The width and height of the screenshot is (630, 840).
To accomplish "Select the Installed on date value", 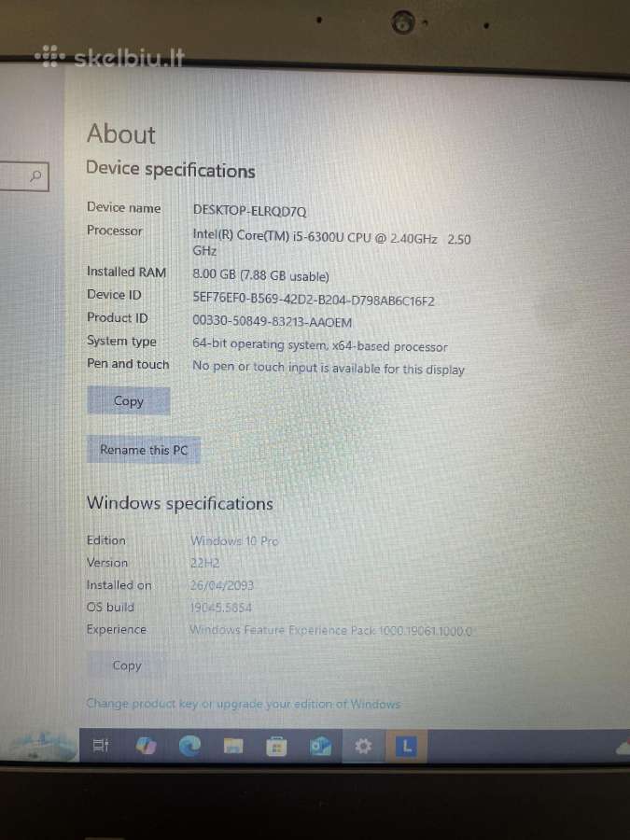I will click(222, 585).
